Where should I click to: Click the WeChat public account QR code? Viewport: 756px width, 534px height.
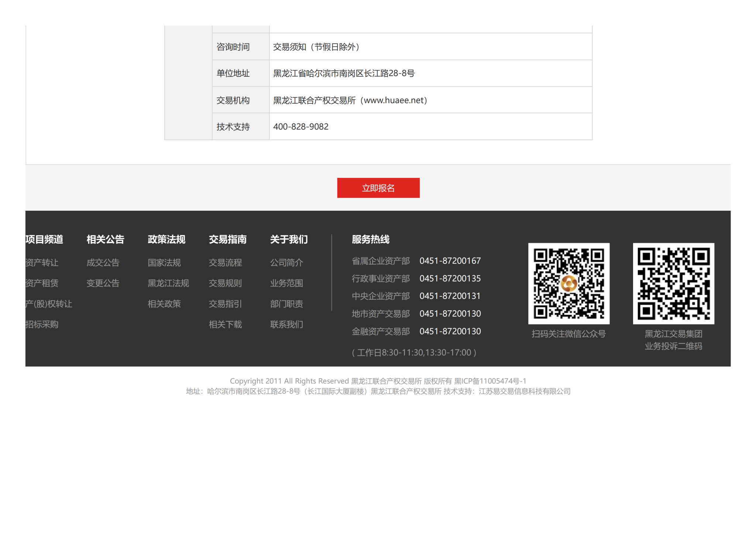coord(568,283)
